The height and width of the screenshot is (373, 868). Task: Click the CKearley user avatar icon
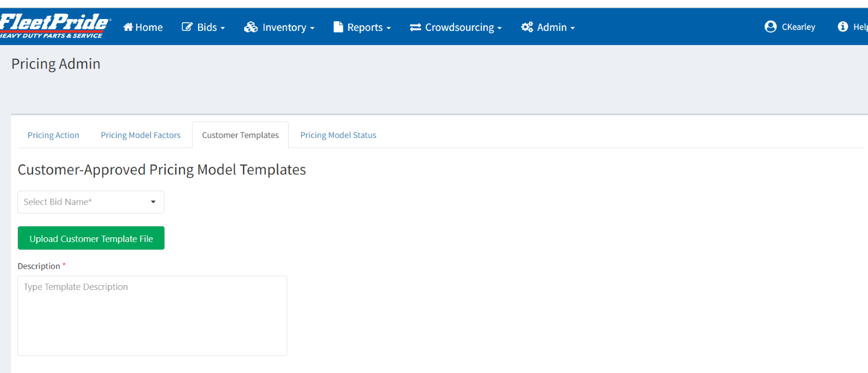click(x=770, y=27)
